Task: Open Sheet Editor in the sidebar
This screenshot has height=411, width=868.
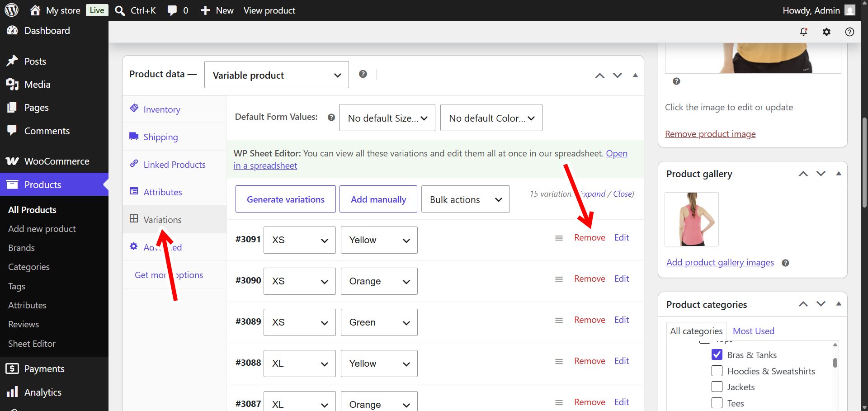Action: [32, 344]
